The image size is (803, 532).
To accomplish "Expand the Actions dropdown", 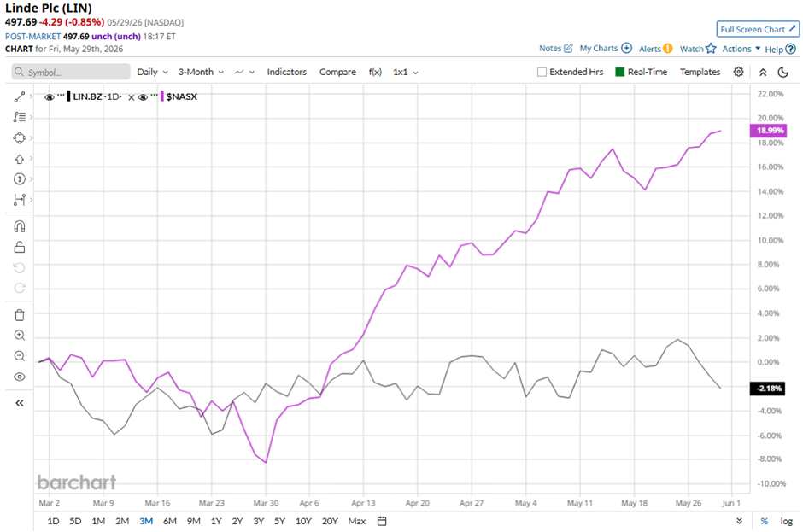I will click(741, 49).
